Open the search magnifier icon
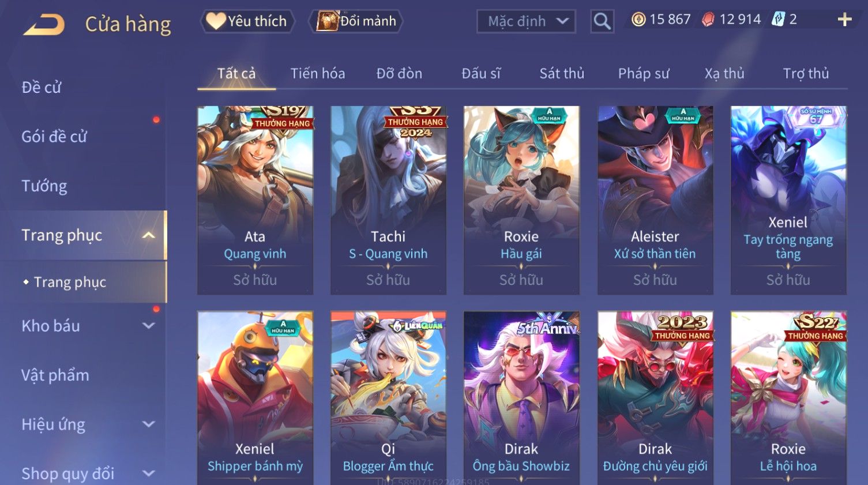The height and width of the screenshot is (485, 868). pyautogui.click(x=602, y=21)
